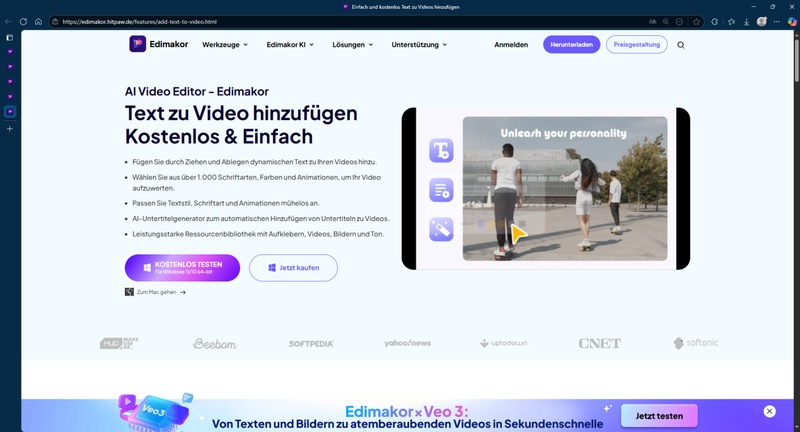Open the browser profile avatar
The height and width of the screenshot is (432, 800).
tap(762, 21)
